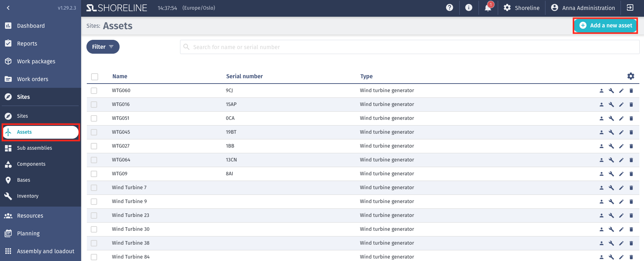The height and width of the screenshot is (261, 644).
Task: Open Assembly and loadout in sidebar
Action: [x=41, y=251]
